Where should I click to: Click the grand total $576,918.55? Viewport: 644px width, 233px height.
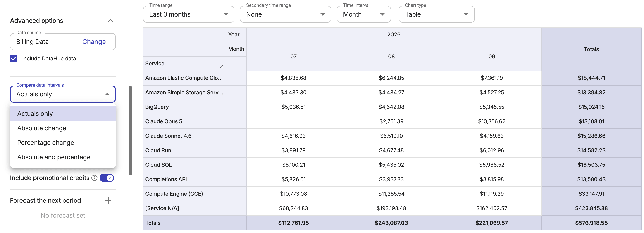(591, 223)
